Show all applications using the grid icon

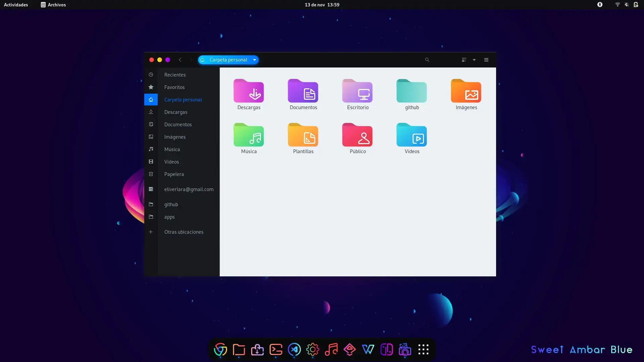pos(424,349)
